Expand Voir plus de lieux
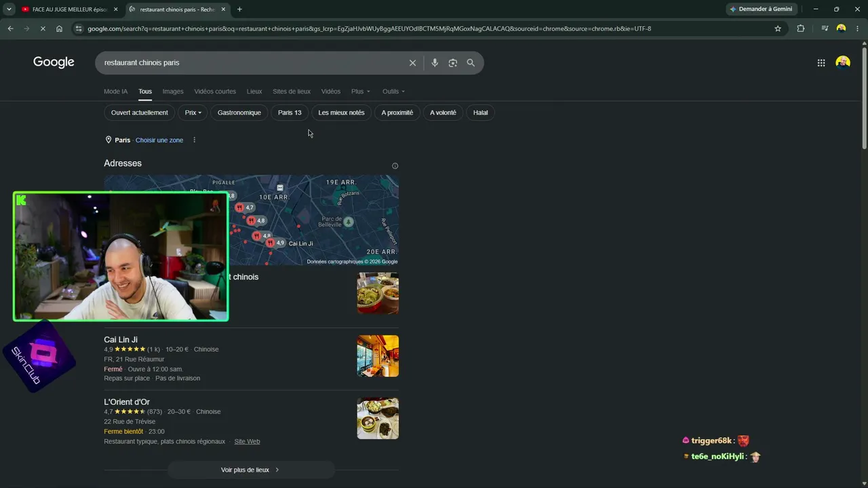868x488 pixels. click(x=251, y=470)
